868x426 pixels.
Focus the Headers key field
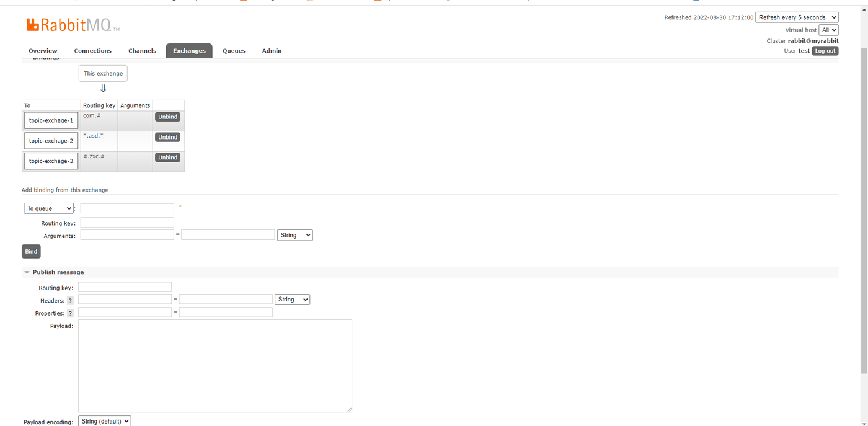tap(125, 300)
